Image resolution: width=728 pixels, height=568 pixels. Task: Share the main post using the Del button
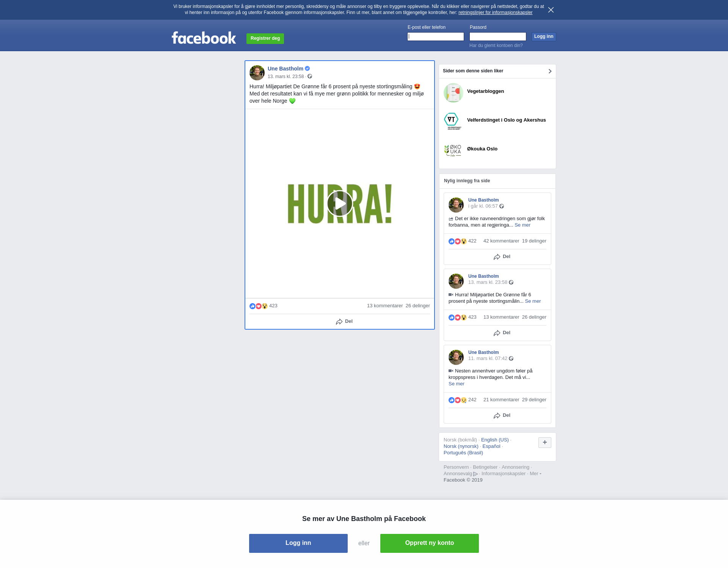coord(344,321)
